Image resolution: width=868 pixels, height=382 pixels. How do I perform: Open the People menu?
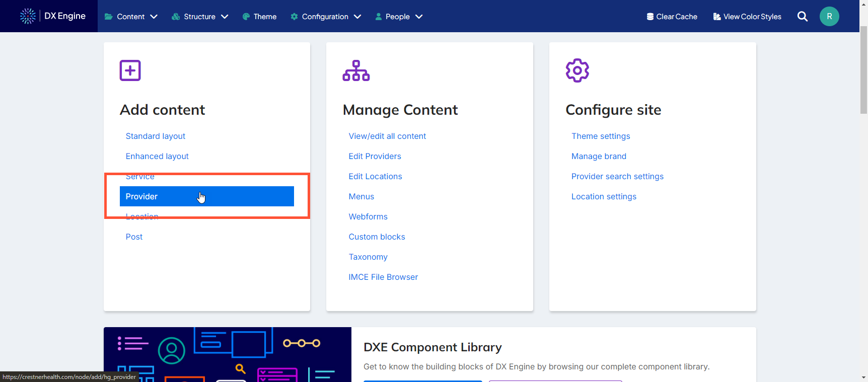pos(399,17)
